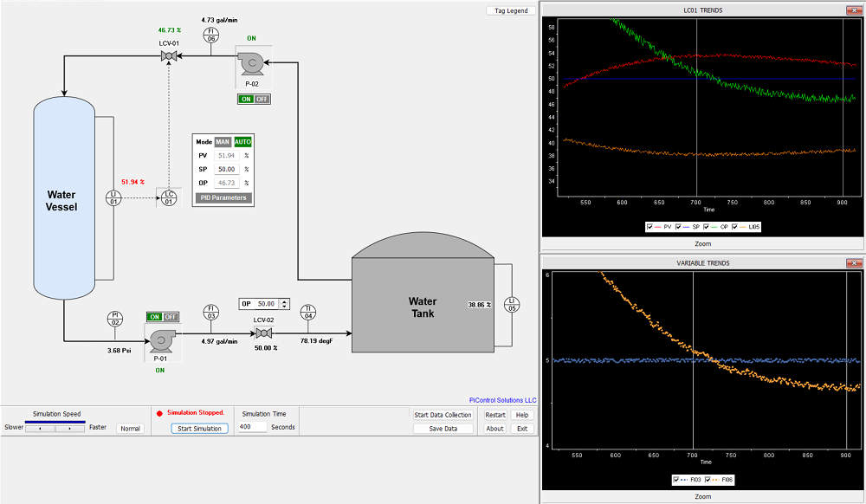The image size is (866, 504).
Task: Click the Exit button
Action: 522,429
